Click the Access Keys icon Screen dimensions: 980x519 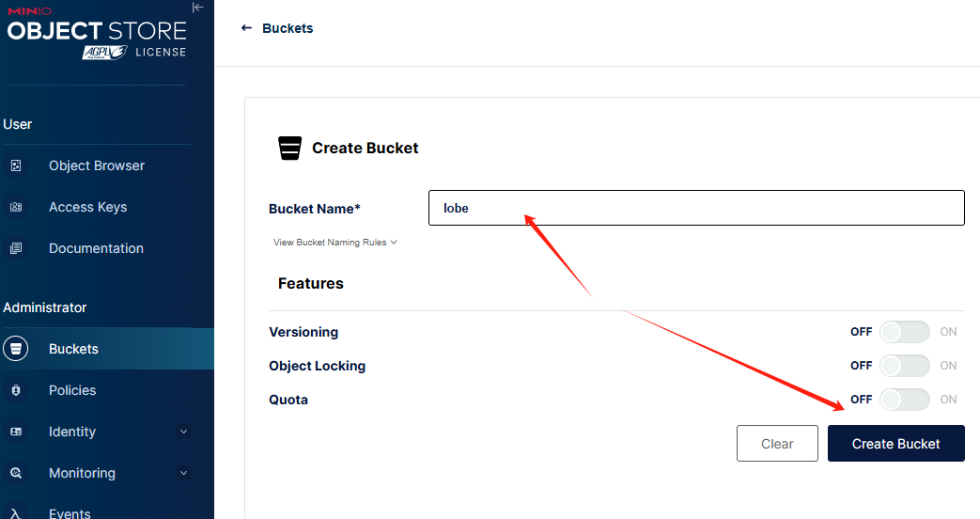(x=16, y=207)
